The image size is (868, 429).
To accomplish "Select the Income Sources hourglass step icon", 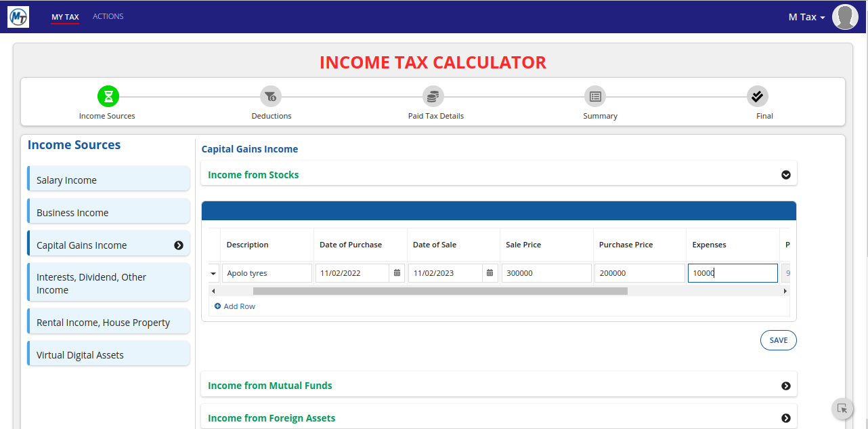I will coord(108,96).
